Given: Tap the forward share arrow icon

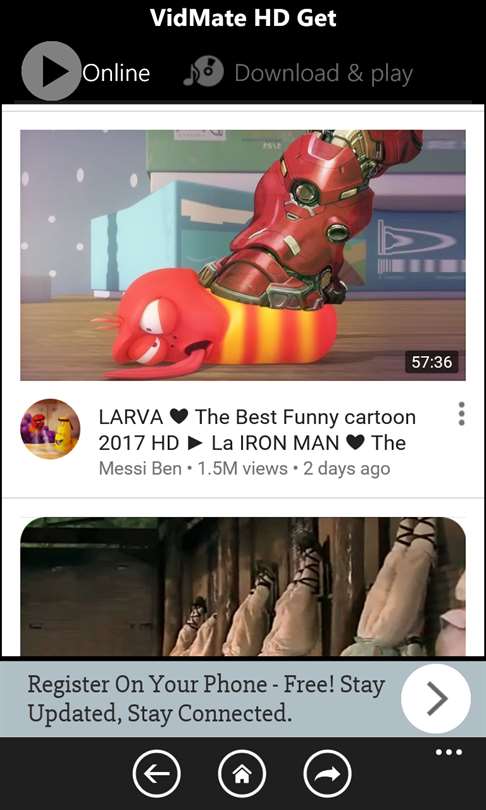Looking at the screenshot, I should pyautogui.click(x=327, y=774).
